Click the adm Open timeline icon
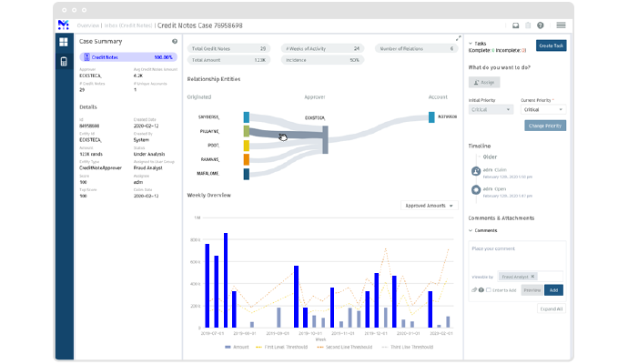 [476, 190]
